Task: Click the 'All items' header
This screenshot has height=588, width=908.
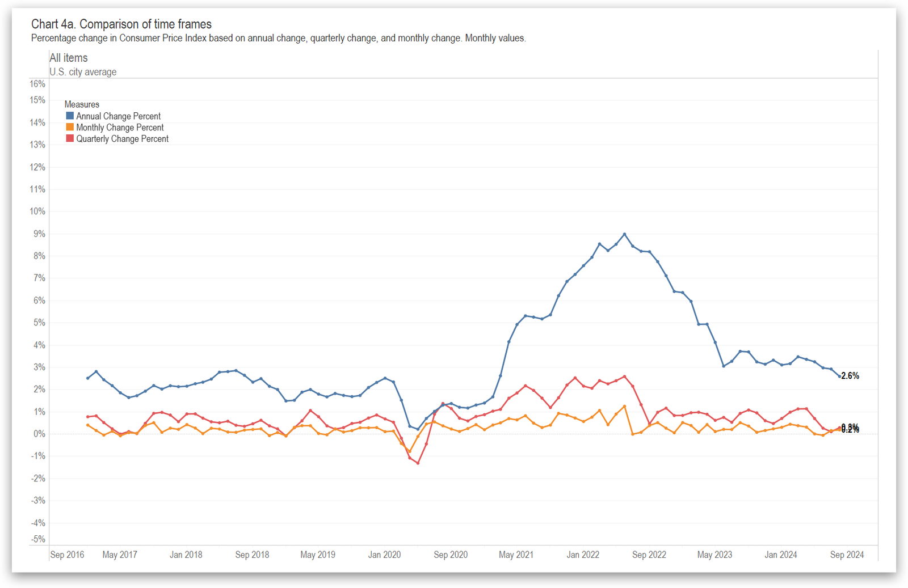Action: pos(69,58)
